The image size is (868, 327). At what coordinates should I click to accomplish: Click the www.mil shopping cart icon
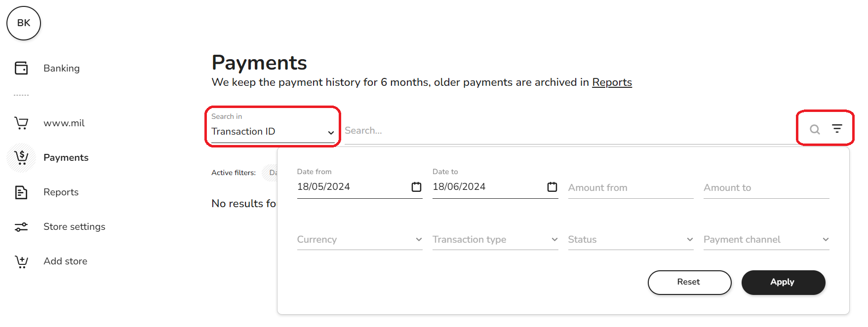(x=21, y=123)
